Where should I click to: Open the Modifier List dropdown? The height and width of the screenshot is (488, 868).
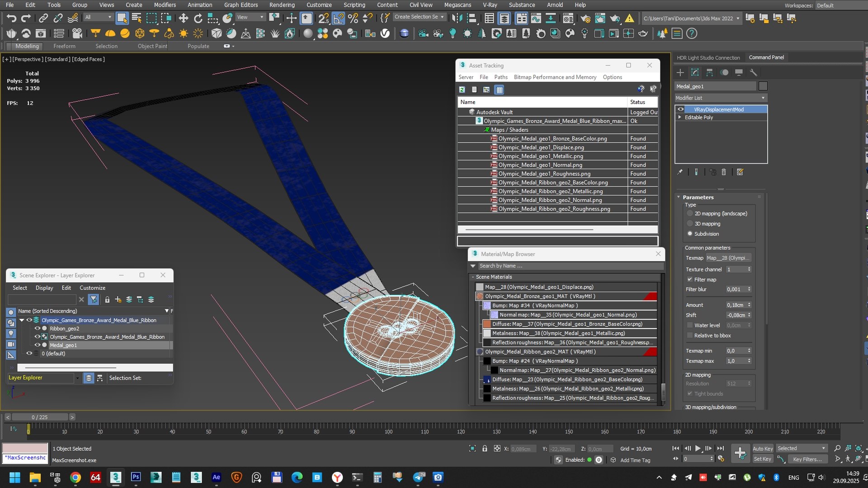click(721, 98)
